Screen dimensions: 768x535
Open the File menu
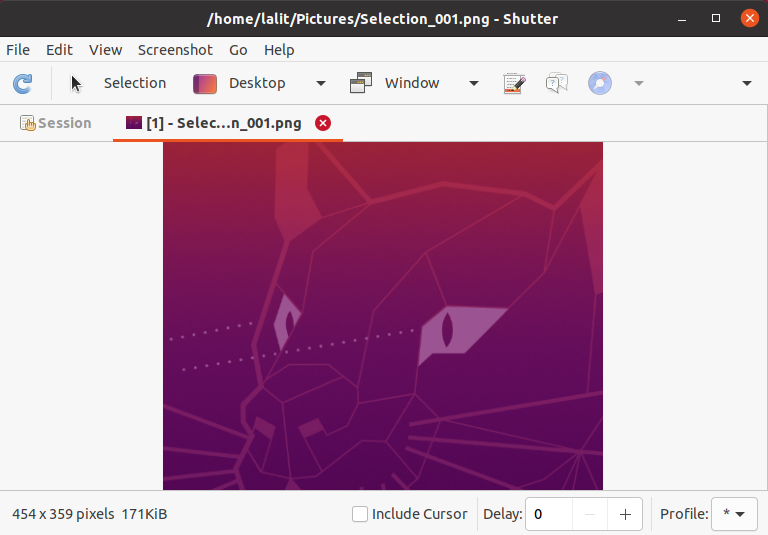pyautogui.click(x=18, y=50)
